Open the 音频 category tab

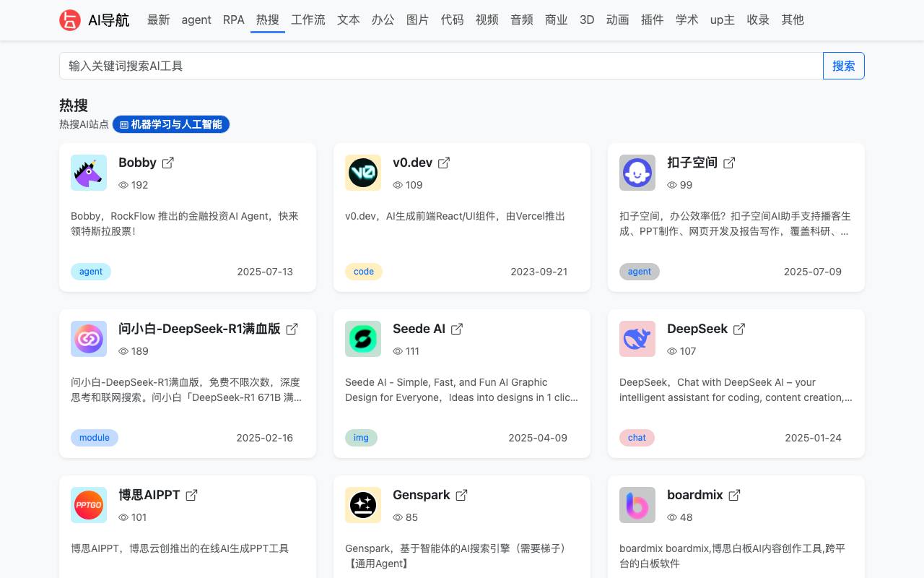click(x=522, y=20)
